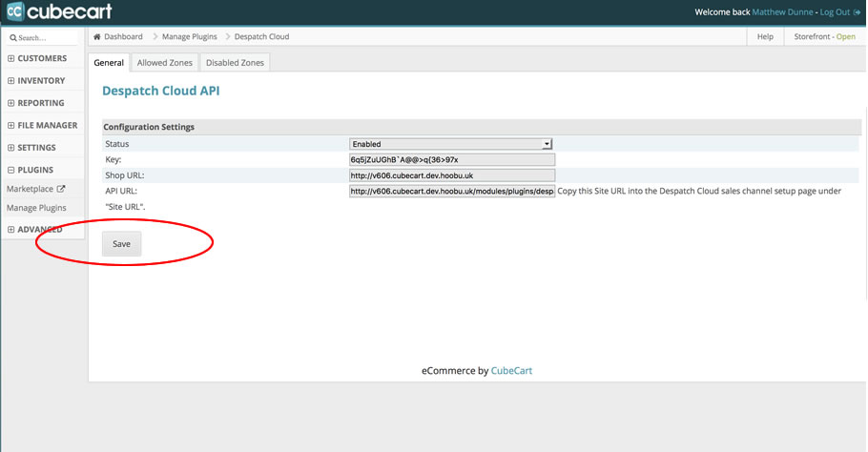The image size is (868, 452).
Task: Focus the sidebar Search field
Action: point(43,38)
